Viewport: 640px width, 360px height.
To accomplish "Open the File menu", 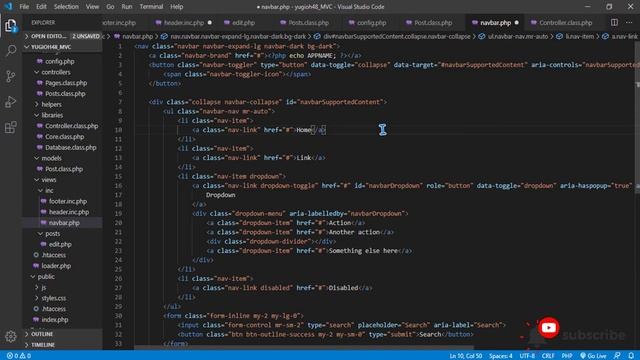I will pos(24,7).
